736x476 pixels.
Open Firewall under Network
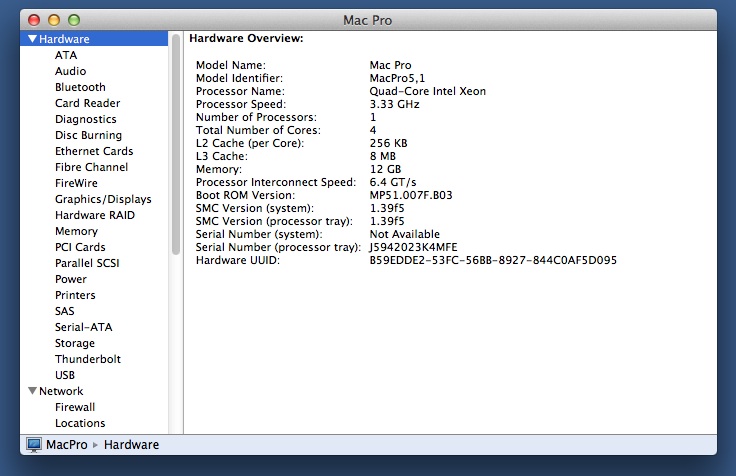(x=75, y=407)
